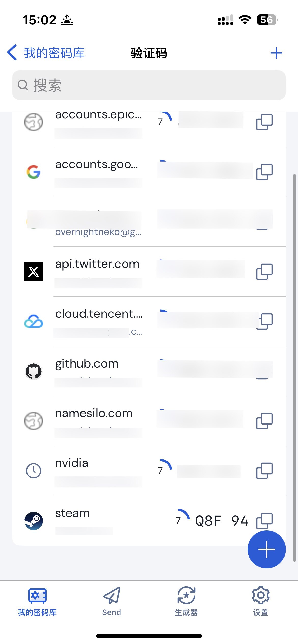Image resolution: width=298 pixels, height=644 pixels.
Task: Tap the search (搜索) field
Action: coord(149,85)
